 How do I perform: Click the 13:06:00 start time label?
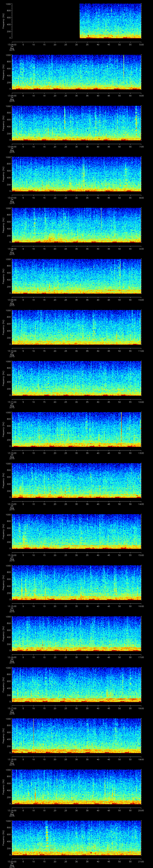pos(12,147)
